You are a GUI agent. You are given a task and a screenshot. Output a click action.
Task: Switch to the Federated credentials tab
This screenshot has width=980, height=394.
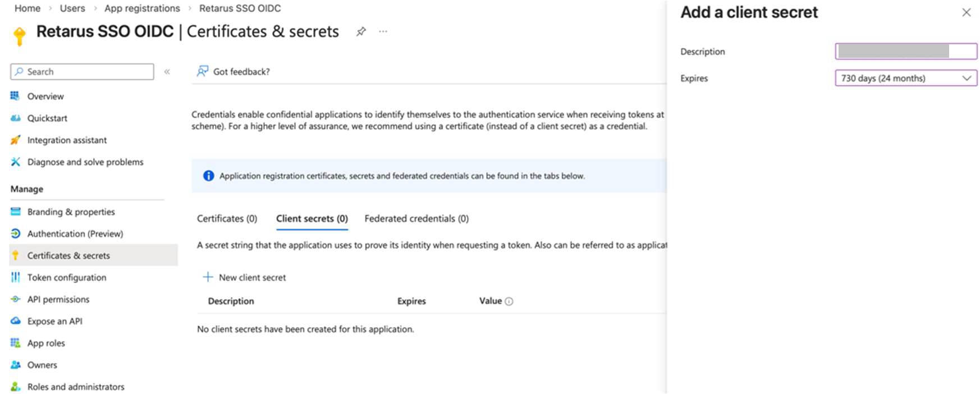[416, 219]
